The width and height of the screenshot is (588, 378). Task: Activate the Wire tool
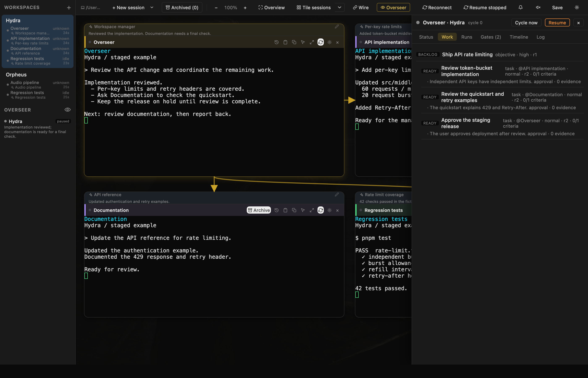coord(361,8)
